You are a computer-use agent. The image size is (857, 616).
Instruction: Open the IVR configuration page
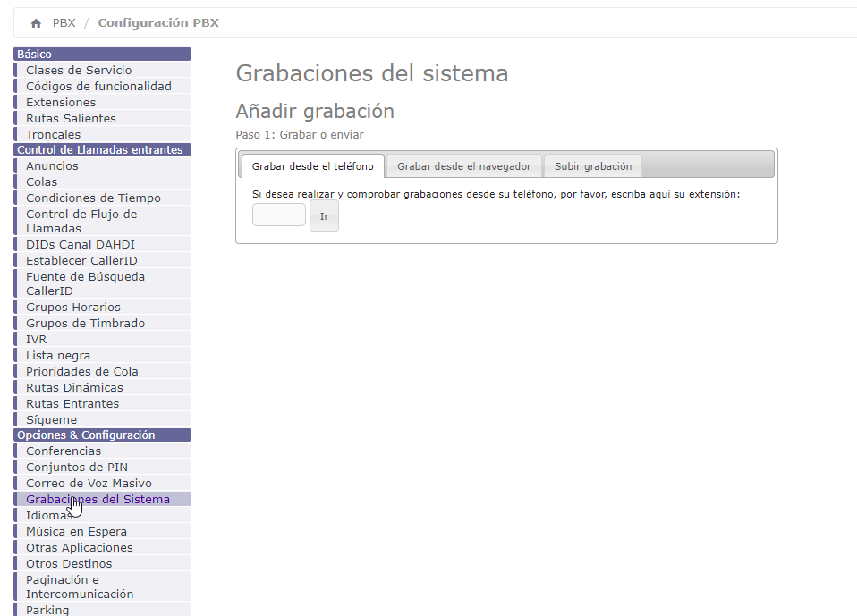(37, 340)
